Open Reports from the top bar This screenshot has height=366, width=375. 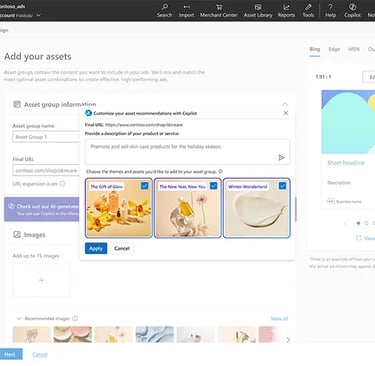[286, 10]
